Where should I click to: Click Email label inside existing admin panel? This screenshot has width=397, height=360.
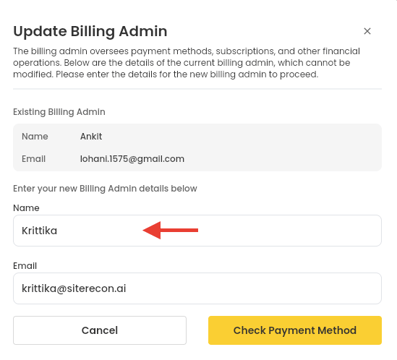[34, 159]
